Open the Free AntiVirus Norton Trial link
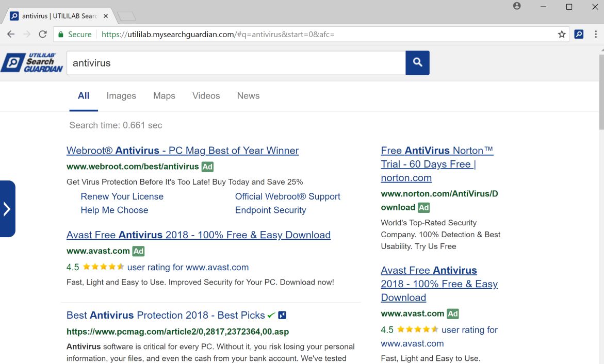604x364 pixels. [436, 164]
